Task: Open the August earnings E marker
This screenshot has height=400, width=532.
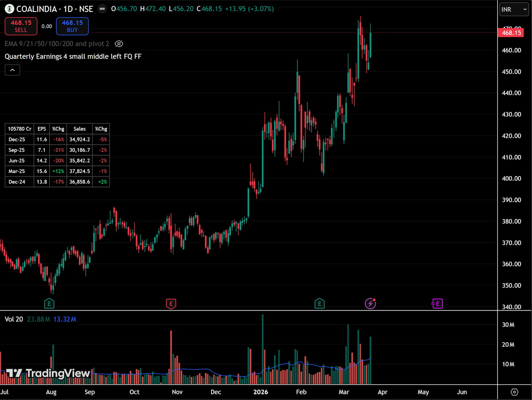Action: coord(49,304)
